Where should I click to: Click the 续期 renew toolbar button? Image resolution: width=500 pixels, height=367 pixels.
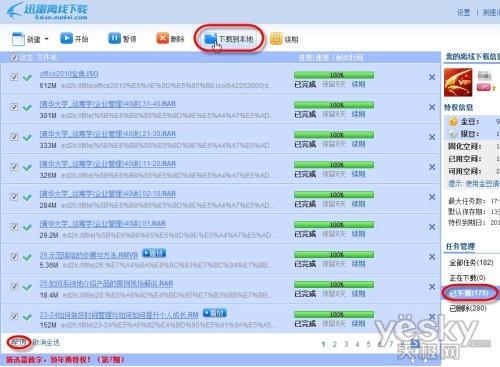coord(284,39)
